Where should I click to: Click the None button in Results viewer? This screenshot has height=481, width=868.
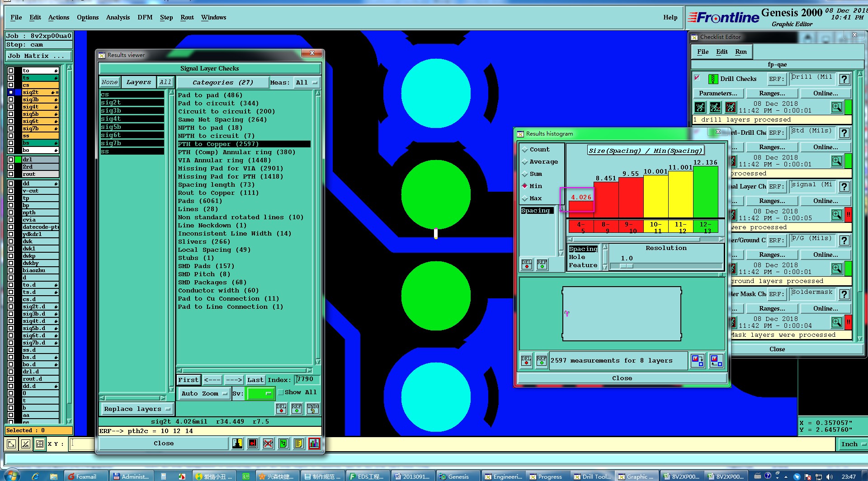click(109, 82)
